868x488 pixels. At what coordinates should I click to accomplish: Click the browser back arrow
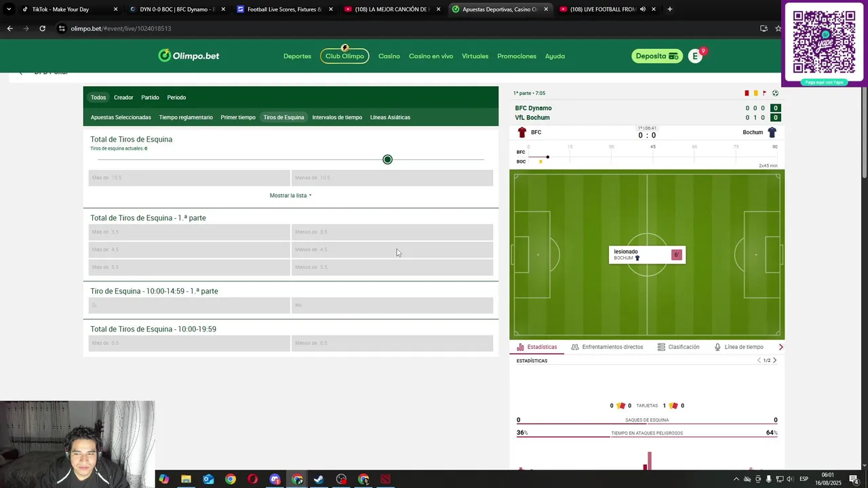click(x=9, y=28)
